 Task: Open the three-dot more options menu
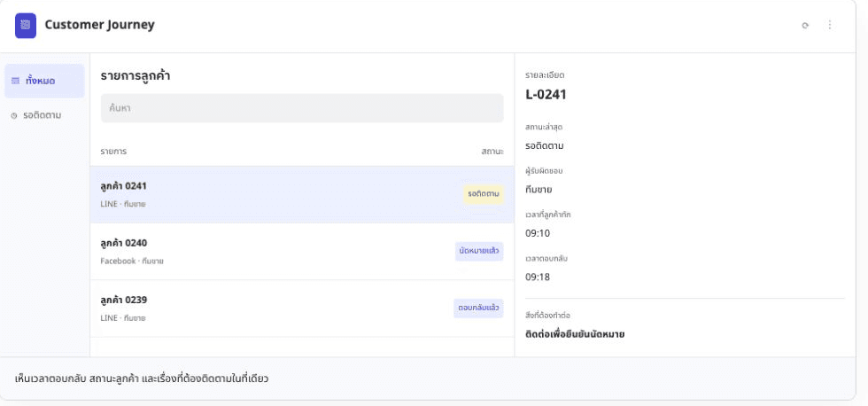click(x=829, y=25)
